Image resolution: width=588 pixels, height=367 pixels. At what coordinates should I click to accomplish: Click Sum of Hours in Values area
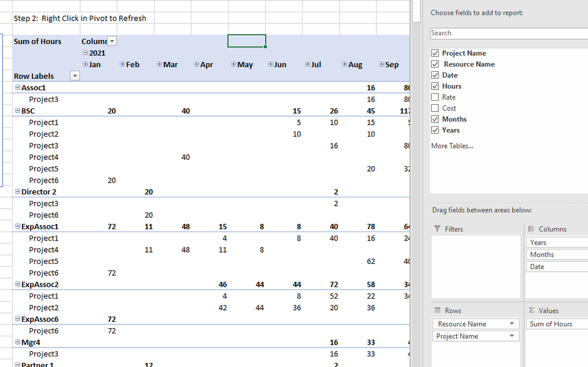557,324
